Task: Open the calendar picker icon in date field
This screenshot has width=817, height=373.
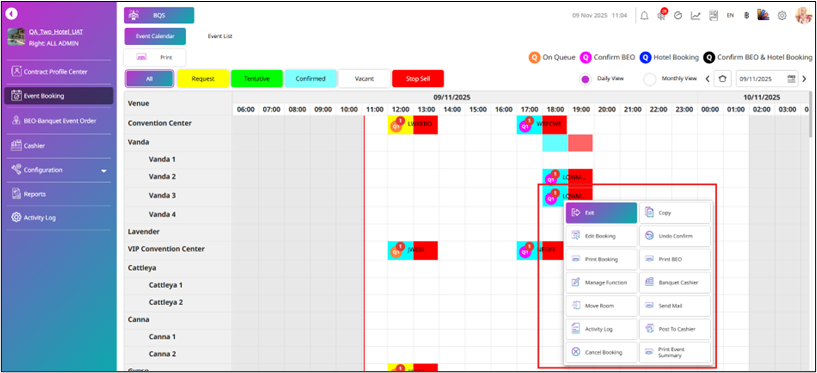Action: 792,79
